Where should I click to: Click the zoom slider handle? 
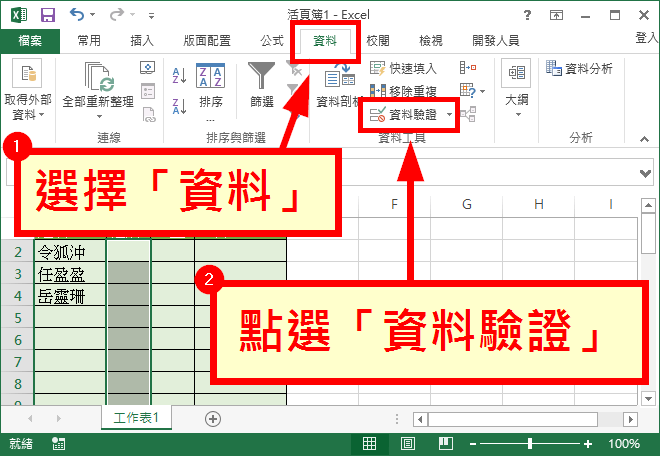(x=530, y=443)
